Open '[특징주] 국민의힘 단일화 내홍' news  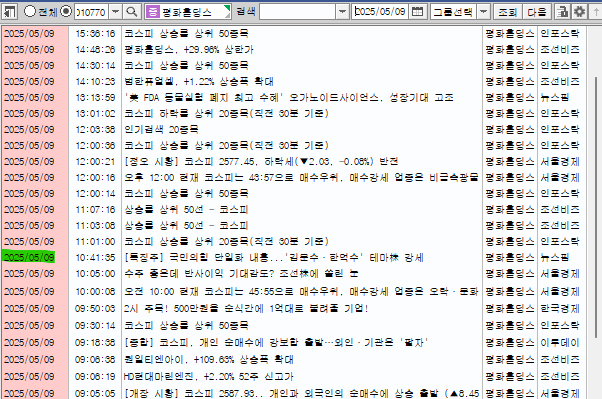(x=274, y=258)
